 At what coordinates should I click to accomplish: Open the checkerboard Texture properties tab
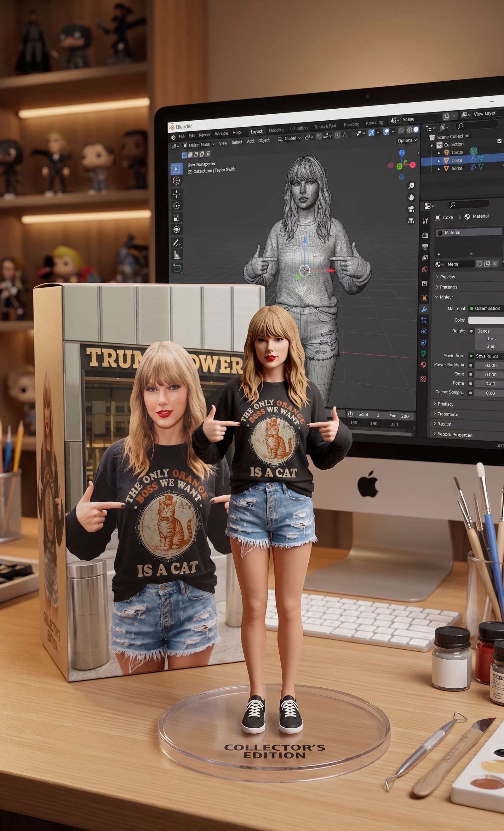point(423,379)
